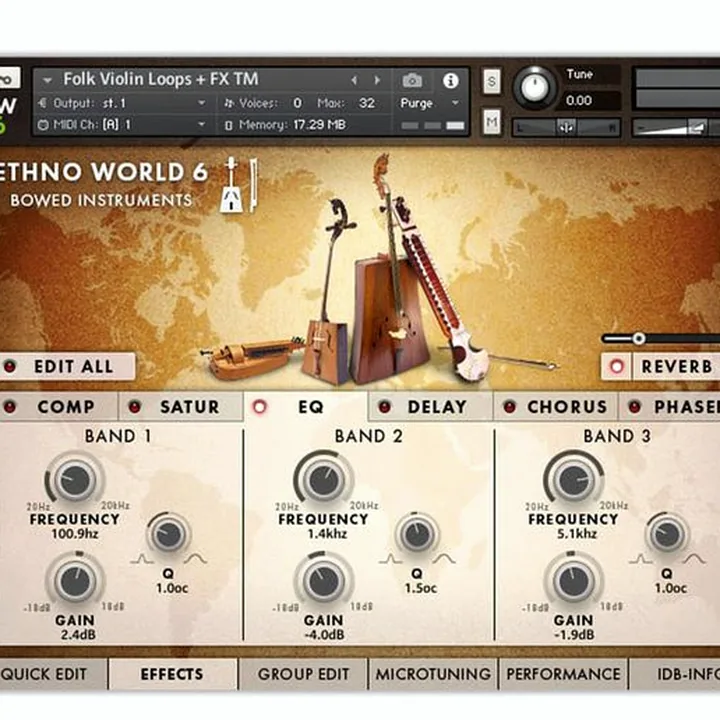Click the memory chip icon

(229, 125)
